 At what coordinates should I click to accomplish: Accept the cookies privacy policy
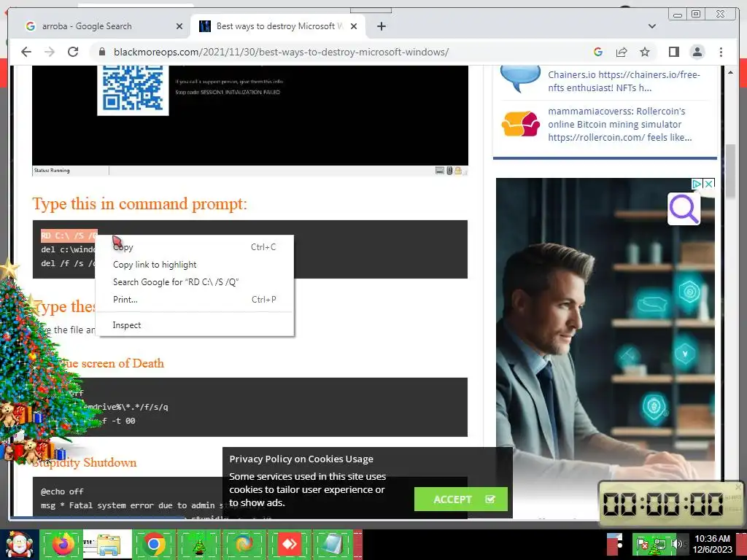coord(461,499)
